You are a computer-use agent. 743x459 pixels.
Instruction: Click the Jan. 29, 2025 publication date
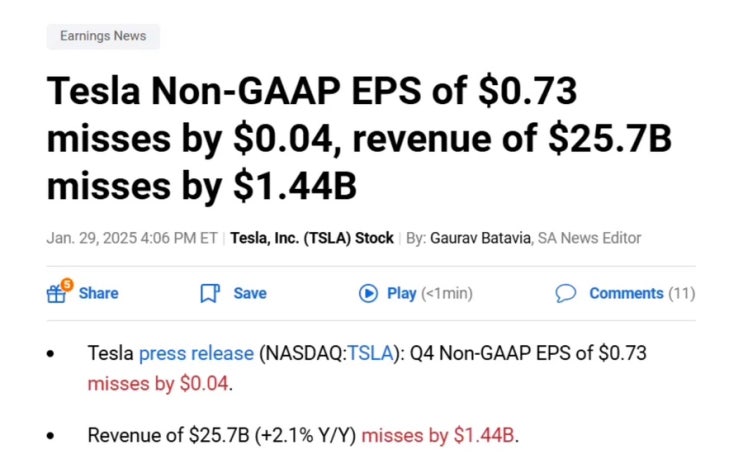pos(93,238)
